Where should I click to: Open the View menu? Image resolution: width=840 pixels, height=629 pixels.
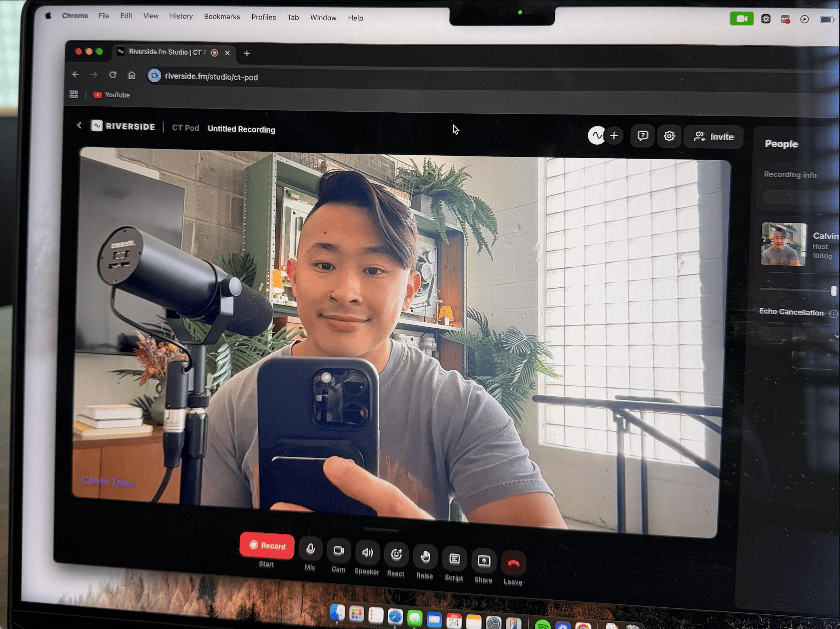[151, 16]
